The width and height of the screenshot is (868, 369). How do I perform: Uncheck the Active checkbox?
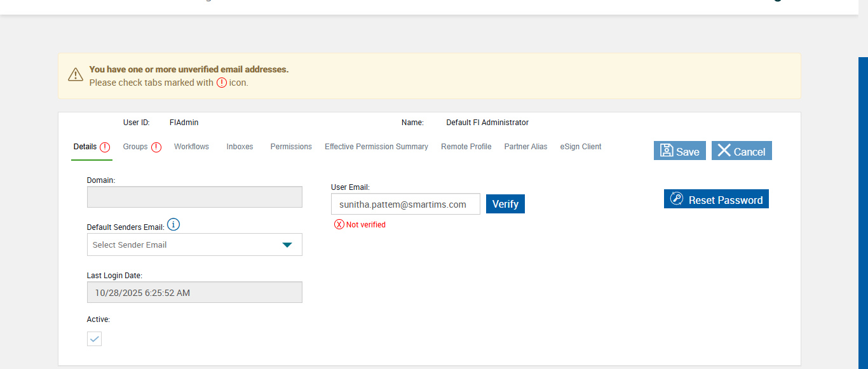point(94,339)
